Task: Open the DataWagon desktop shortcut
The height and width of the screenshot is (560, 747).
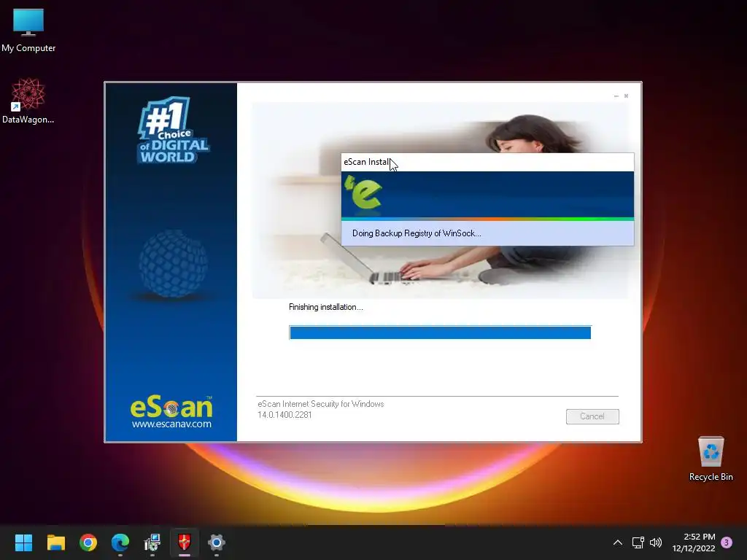Action: [x=28, y=101]
